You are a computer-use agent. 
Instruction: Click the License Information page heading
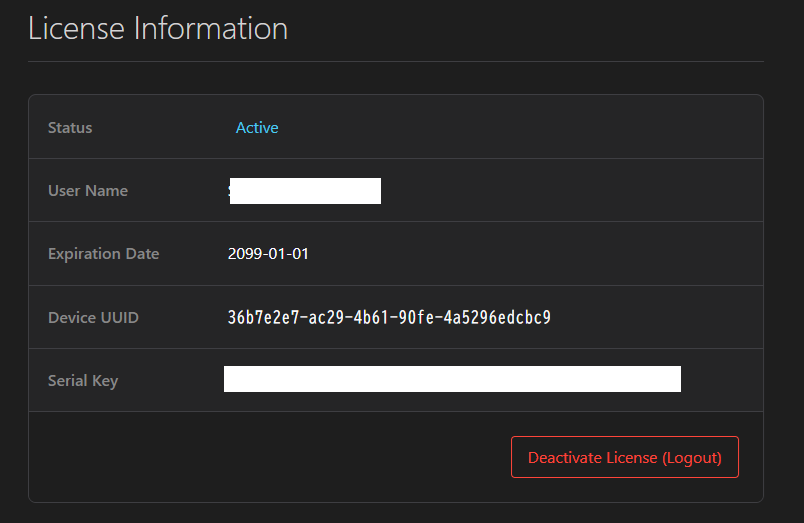pyautogui.click(x=158, y=28)
